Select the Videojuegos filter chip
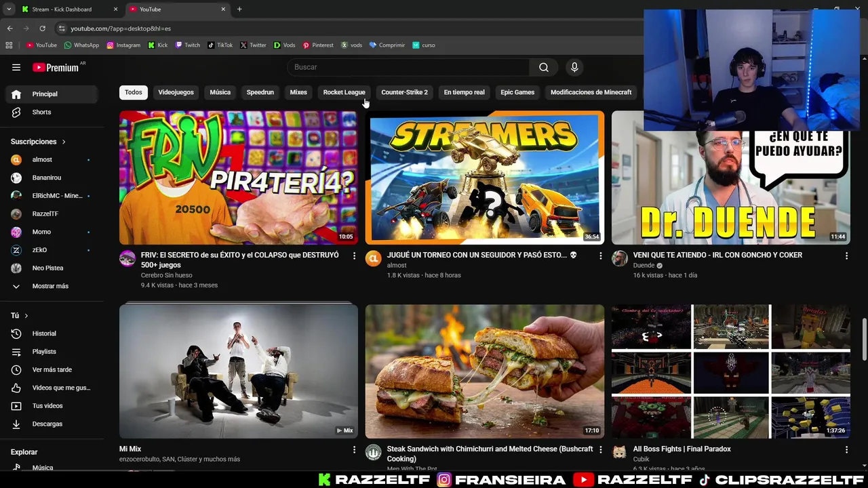The height and width of the screenshot is (488, 868). [176, 92]
